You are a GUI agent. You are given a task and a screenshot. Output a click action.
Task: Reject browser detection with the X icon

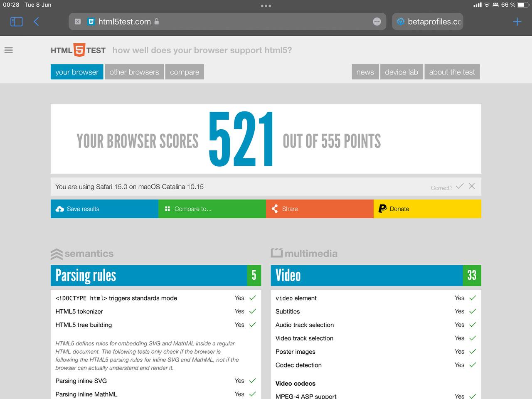(472, 186)
